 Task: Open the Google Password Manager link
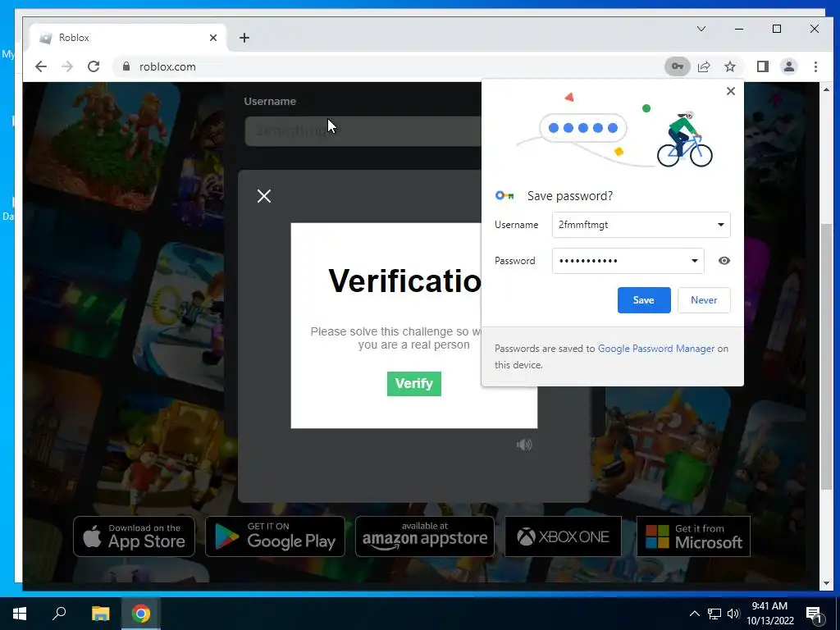(656, 348)
